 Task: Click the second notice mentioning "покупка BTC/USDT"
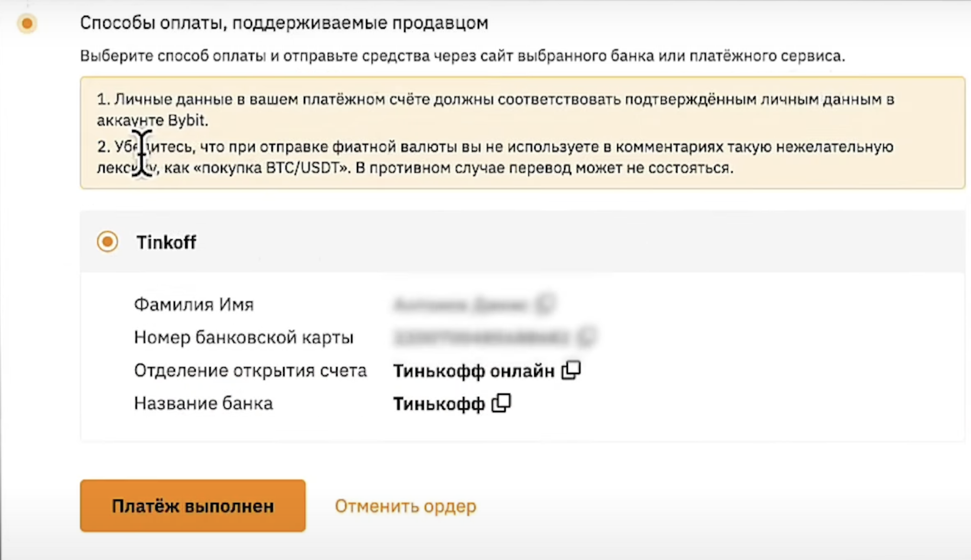pos(495,157)
